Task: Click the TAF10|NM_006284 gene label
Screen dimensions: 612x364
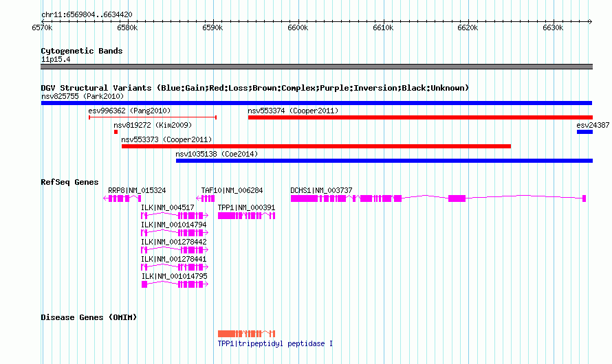Action: coord(232,190)
